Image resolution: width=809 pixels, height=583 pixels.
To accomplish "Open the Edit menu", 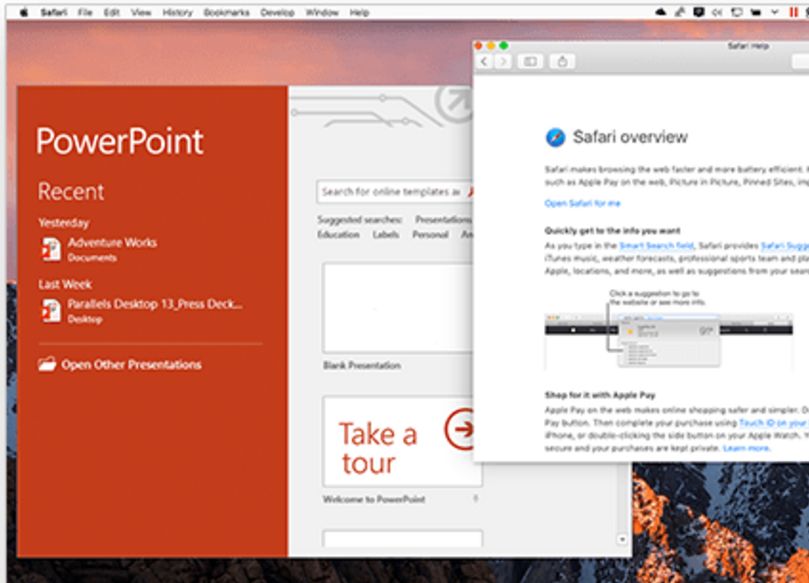I will [x=111, y=12].
